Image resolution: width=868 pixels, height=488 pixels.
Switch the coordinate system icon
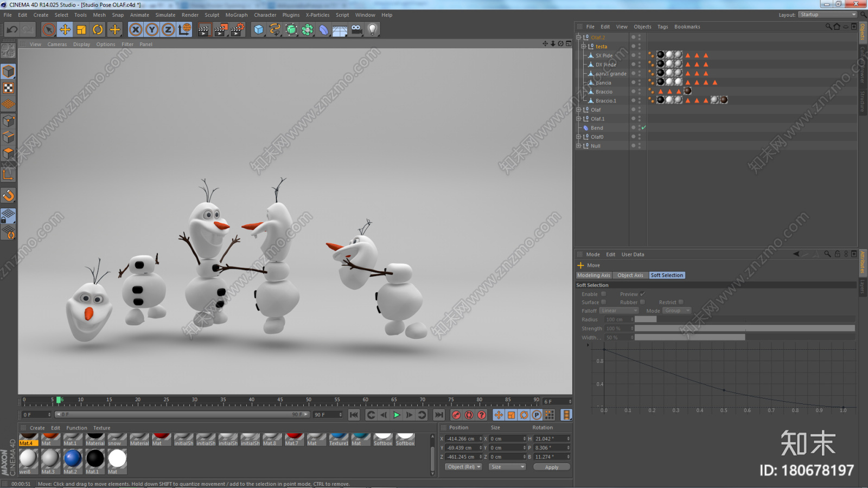pyautogui.click(x=184, y=29)
